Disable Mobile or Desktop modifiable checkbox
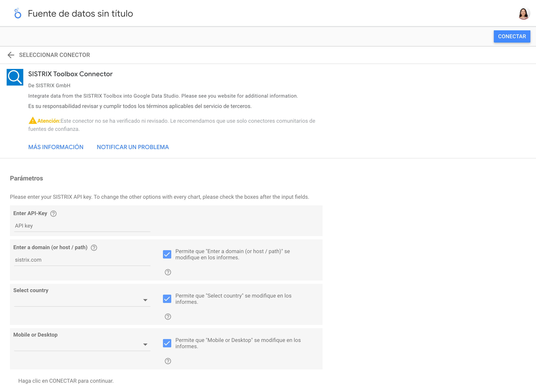The image size is (536, 392). 167,343
